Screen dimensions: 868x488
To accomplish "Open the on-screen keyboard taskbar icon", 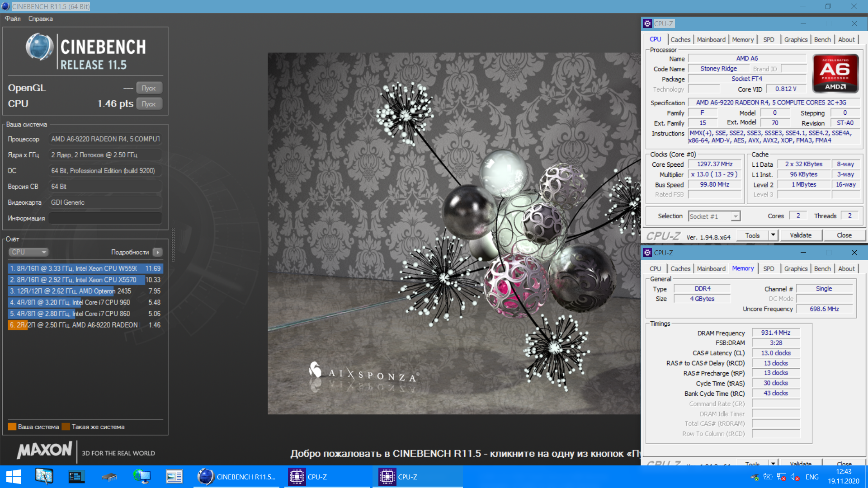I will point(44,476).
